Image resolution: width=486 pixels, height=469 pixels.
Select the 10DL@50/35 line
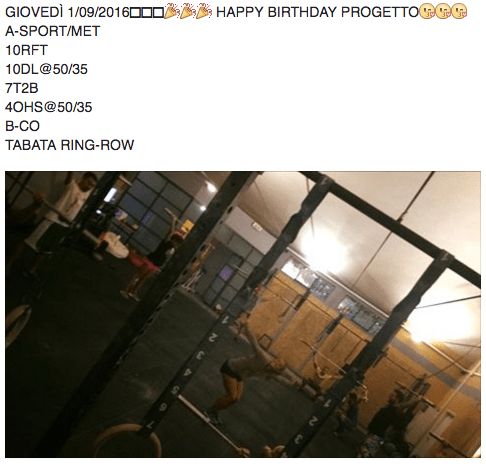46,69
